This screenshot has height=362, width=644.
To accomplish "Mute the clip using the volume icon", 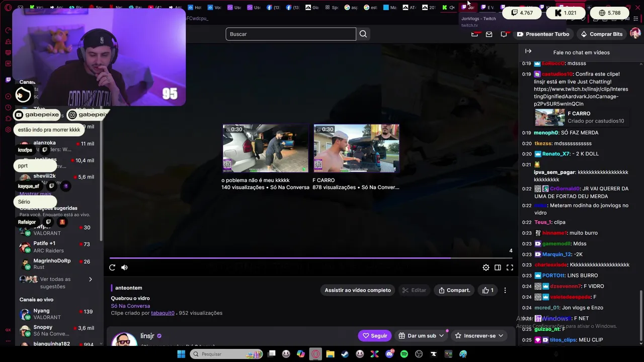I will point(124,267).
